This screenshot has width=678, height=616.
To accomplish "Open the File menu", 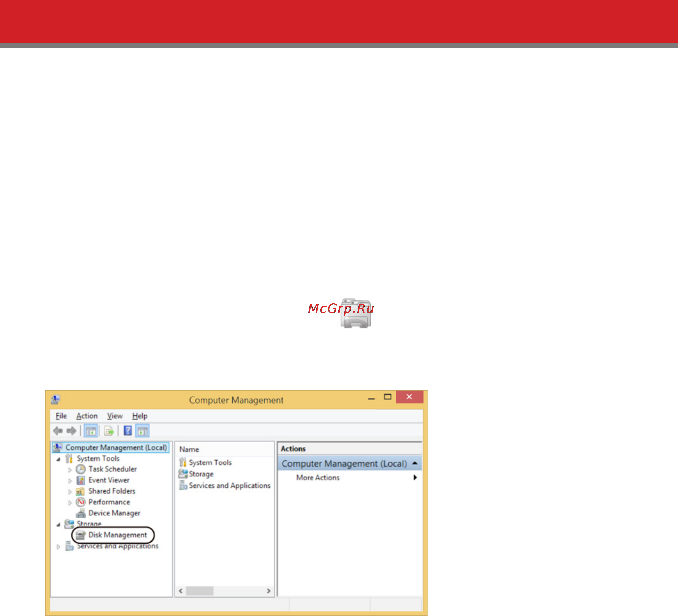I will click(61, 416).
